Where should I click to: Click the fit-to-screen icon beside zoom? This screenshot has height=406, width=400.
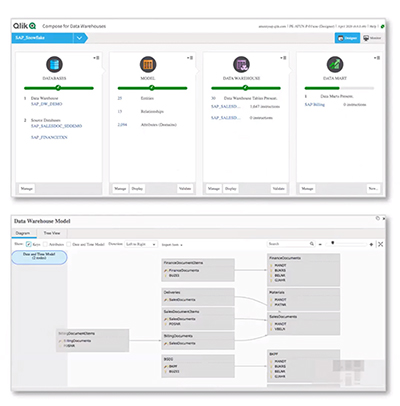[x=380, y=244]
